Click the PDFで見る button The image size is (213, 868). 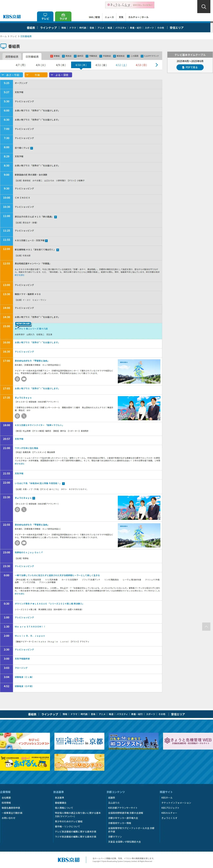coord(190,67)
